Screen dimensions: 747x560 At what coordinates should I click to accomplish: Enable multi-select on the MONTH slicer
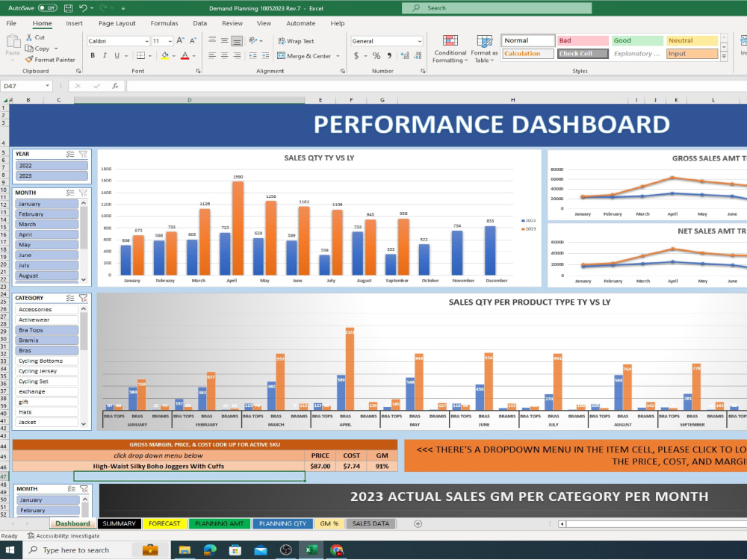pos(70,192)
